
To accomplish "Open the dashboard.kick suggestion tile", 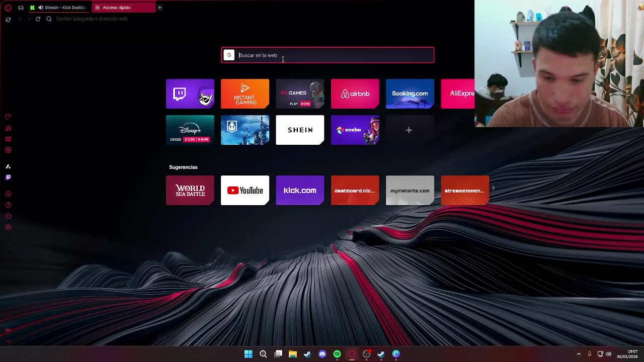I will click(x=355, y=191).
